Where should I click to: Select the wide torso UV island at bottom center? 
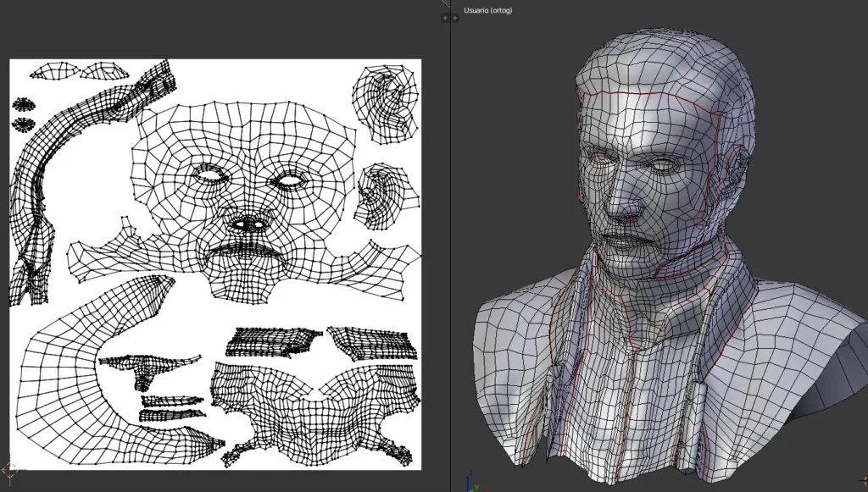(314, 406)
